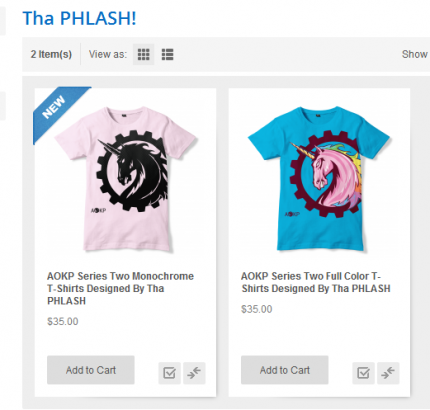
Task: Click the View as label
Action: 108,54
